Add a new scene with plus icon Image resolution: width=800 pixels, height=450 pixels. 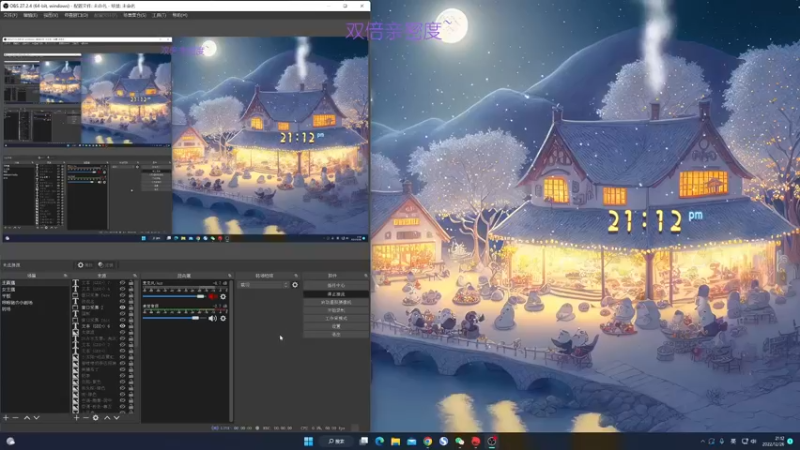pyautogui.click(x=6, y=417)
